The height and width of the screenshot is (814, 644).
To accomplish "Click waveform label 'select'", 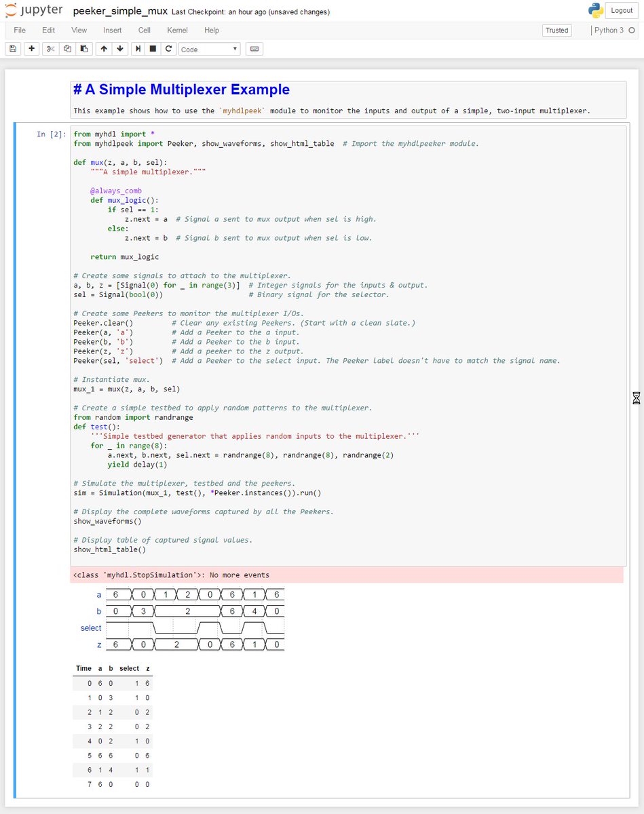I will [x=91, y=628].
